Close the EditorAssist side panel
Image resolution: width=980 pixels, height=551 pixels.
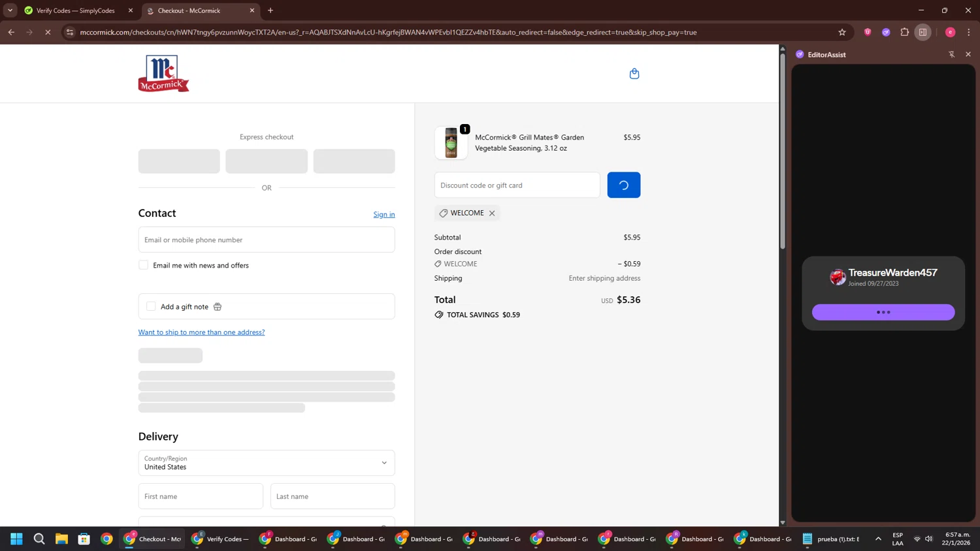[968, 54]
